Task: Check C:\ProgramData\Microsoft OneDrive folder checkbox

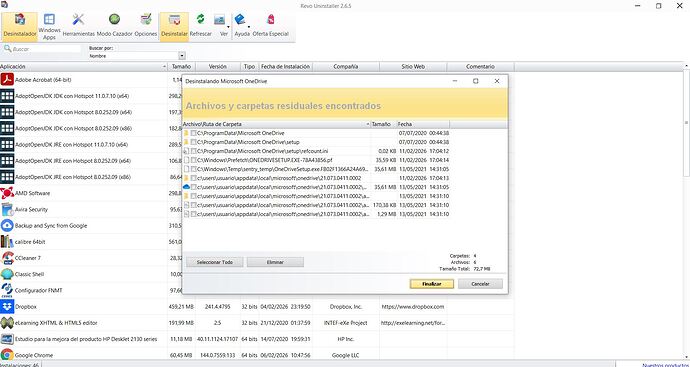Action: (194, 133)
